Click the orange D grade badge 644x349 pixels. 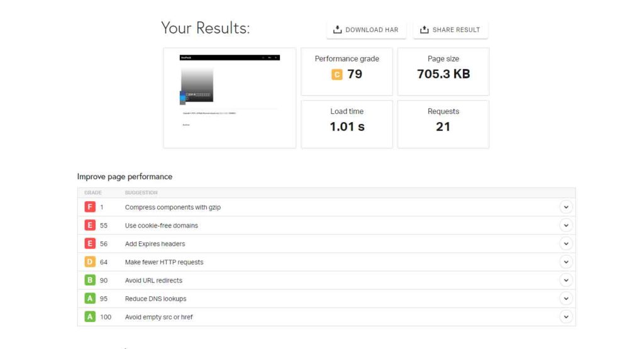pos(90,262)
